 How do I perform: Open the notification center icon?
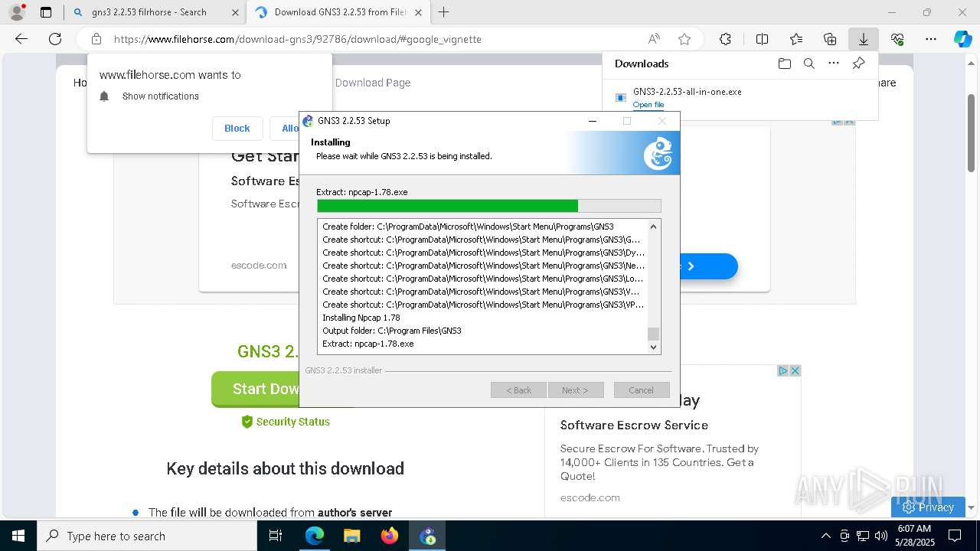click(x=955, y=536)
